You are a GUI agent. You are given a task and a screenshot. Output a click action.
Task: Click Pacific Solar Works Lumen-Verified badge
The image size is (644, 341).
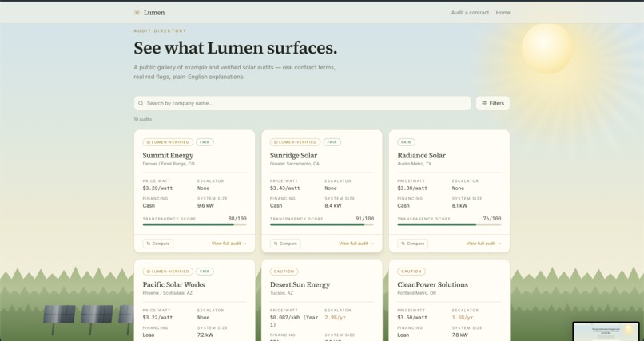(168, 272)
